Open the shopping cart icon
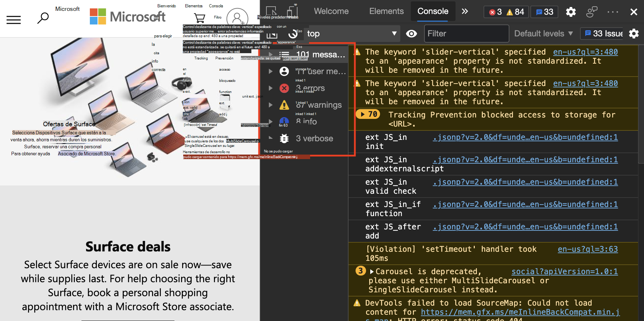The image size is (644, 321). coord(199,17)
